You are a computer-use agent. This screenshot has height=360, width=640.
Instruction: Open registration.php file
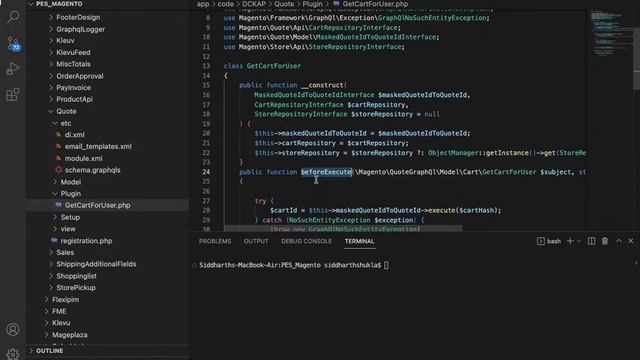(x=86, y=241)
